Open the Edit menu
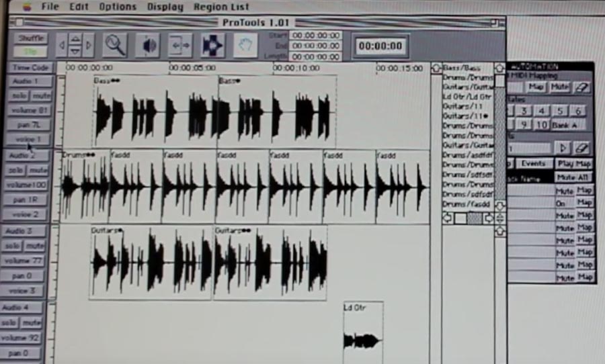 click(x=79, y=7)
